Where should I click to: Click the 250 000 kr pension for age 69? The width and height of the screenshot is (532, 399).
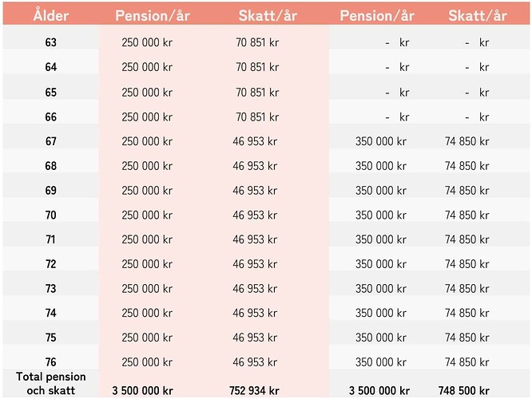click(x=147, y=191)
